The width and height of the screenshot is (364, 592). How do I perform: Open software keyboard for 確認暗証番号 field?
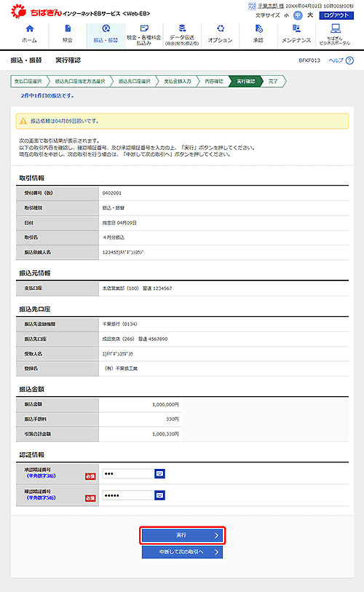tap(160, 495)
